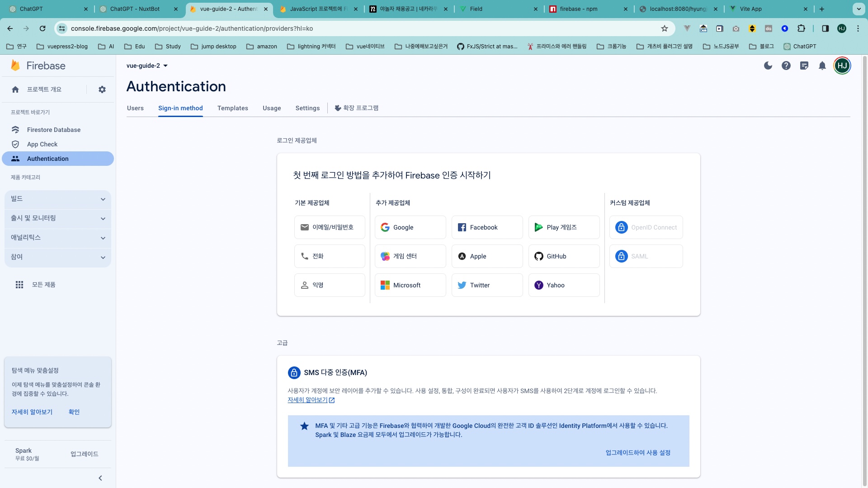This screenshot has width=868, height=488.
Task: Click the page vertical scrollbar
Action: (x=864, y=271)
